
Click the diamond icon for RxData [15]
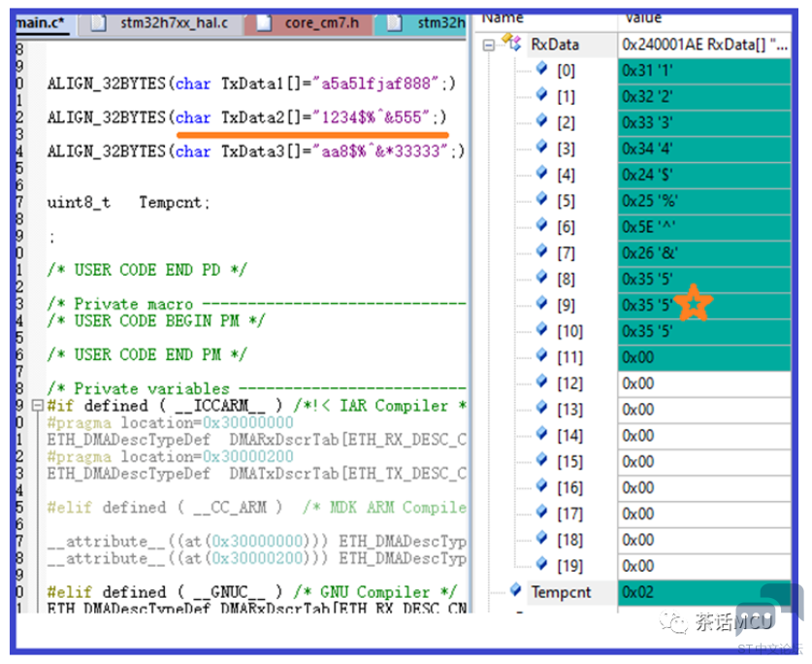point(541,459)
